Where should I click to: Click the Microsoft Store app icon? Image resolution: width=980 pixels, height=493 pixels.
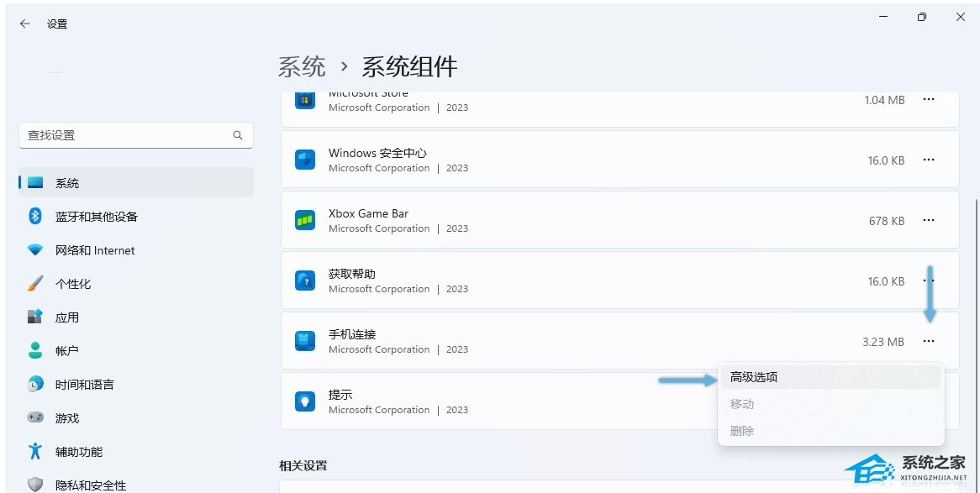pyautogui.click(x=305, y=102)
